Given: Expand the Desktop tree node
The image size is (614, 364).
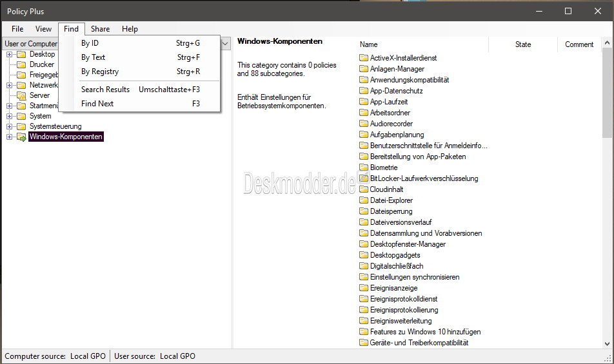Looking at the screenshot, I should [10, 54].
